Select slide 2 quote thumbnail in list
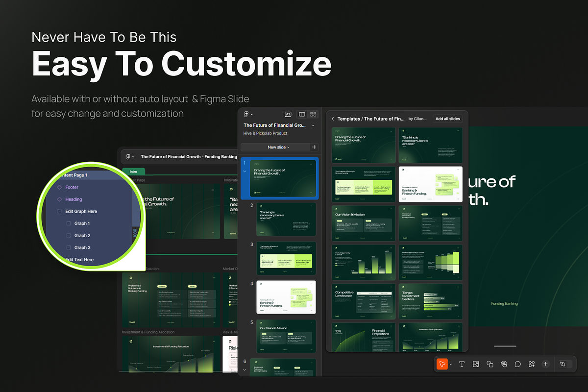The image size is (588, 392). click(x=286, y=220)
